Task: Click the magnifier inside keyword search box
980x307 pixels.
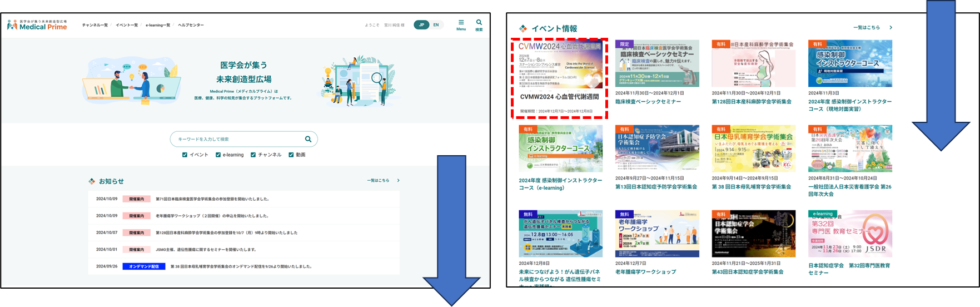Action: [308, 139]
